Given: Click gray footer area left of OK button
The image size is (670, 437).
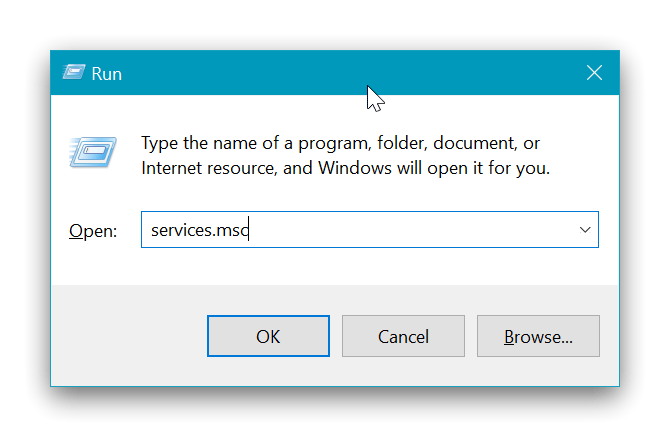Looking at the screenshot, I should click(128, 337).
